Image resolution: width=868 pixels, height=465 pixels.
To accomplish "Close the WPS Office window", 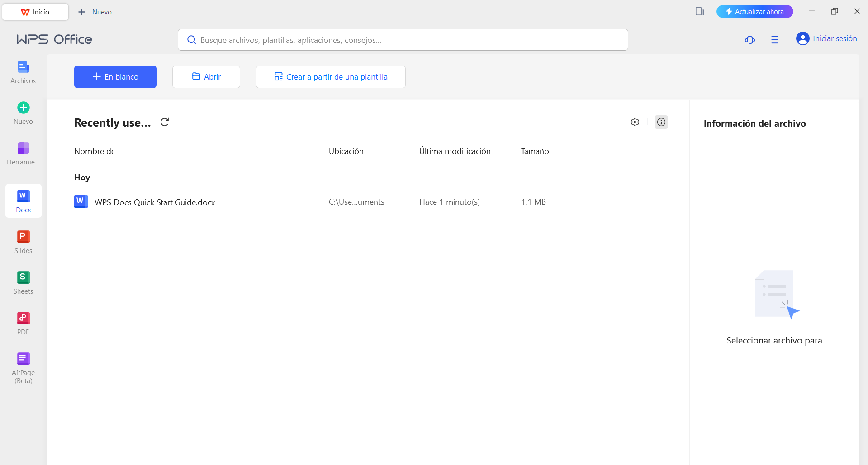I will [x=857, y=11].
